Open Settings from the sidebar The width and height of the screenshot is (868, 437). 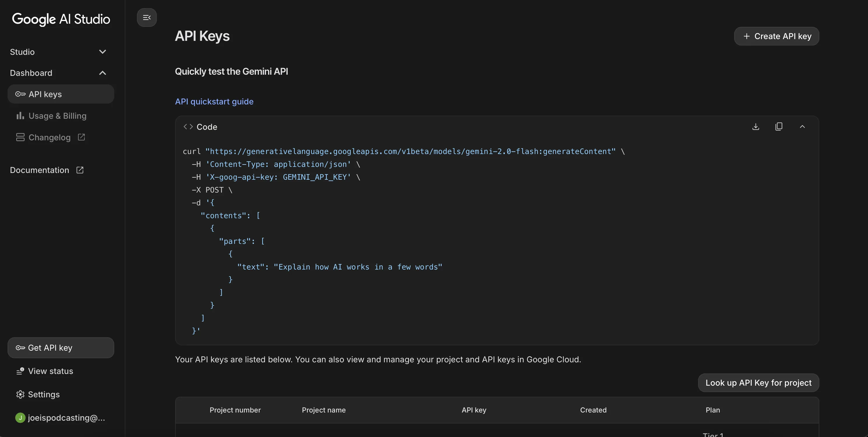pos(44,394)
